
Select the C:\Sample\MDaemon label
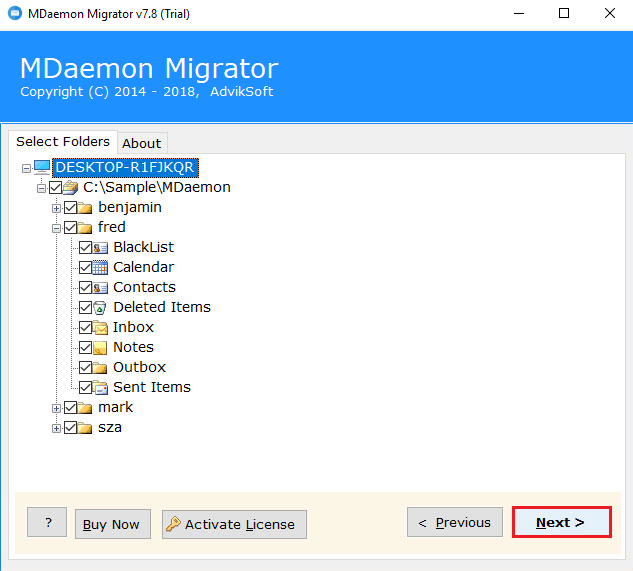(x=157, y=187)
